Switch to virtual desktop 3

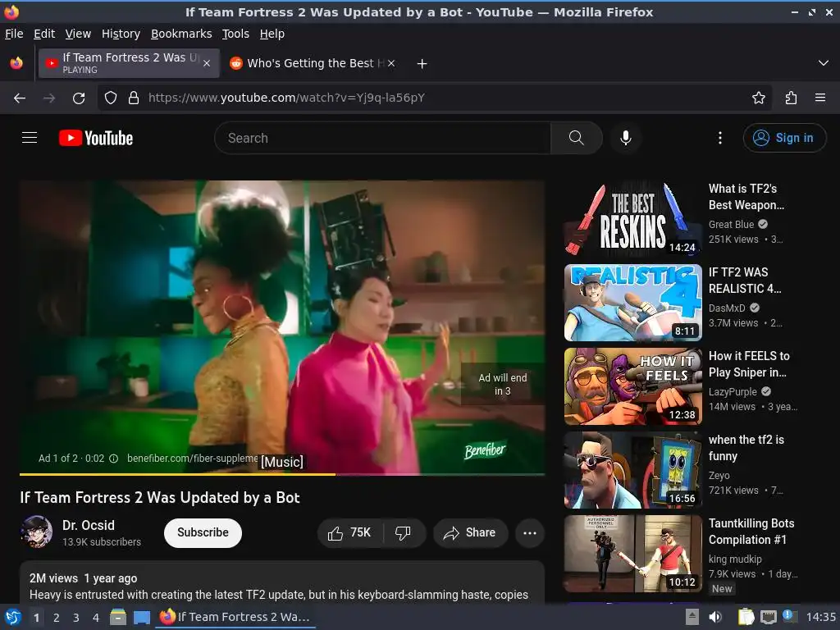point(76,618)
